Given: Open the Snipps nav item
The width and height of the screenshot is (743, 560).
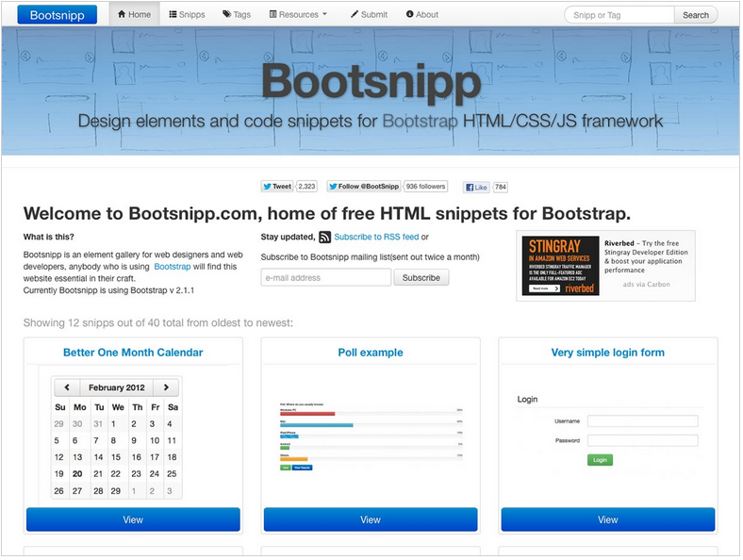Looking at the screenshot, I should [x=188, y=14].
